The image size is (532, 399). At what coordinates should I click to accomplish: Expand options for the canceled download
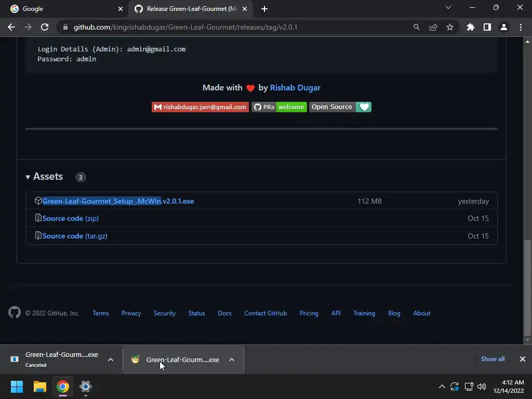click(x=111, y=360)
